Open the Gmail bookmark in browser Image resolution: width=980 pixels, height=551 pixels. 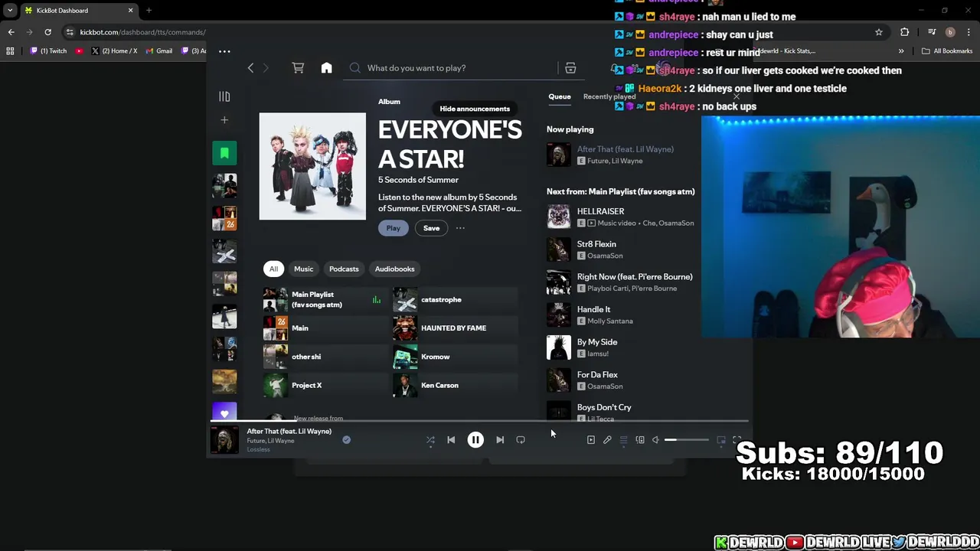pyautogui.click(x=159, y=51)
